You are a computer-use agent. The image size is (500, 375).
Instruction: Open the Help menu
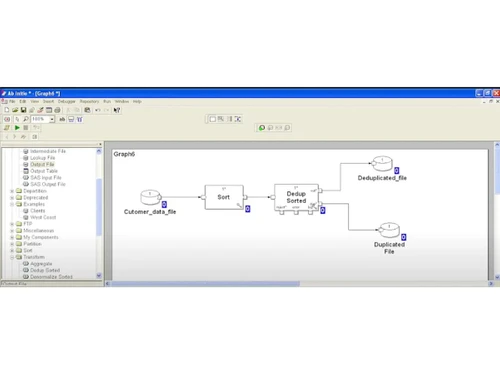tap(137, 101)
